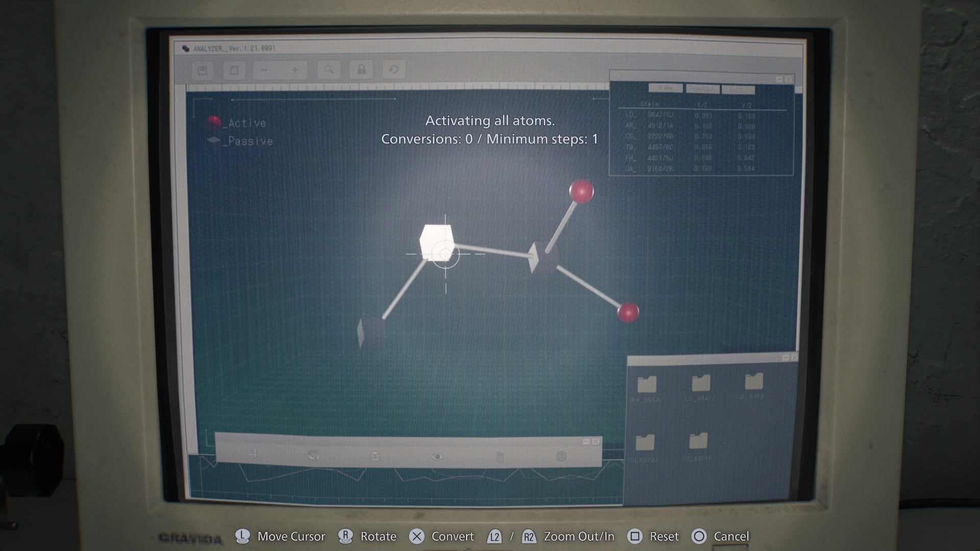Switch to the View tab
This screenshot has height=551, width=980.
(x=665, y=88)
